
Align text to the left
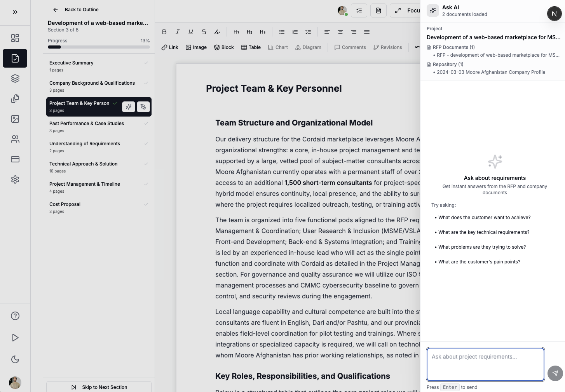click(x=327, y=32)
